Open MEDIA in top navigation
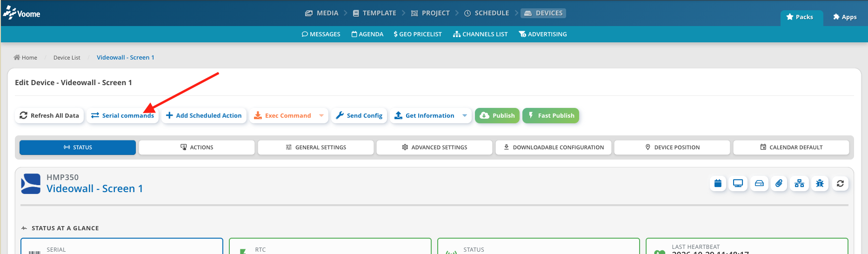868x254 pixels. pos(321,13)
